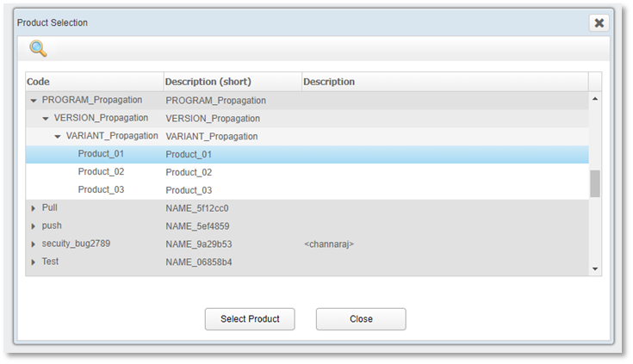Select Product_02 in the tree
The width and height of the screenshot is (633, 364).
pos(101,172)
